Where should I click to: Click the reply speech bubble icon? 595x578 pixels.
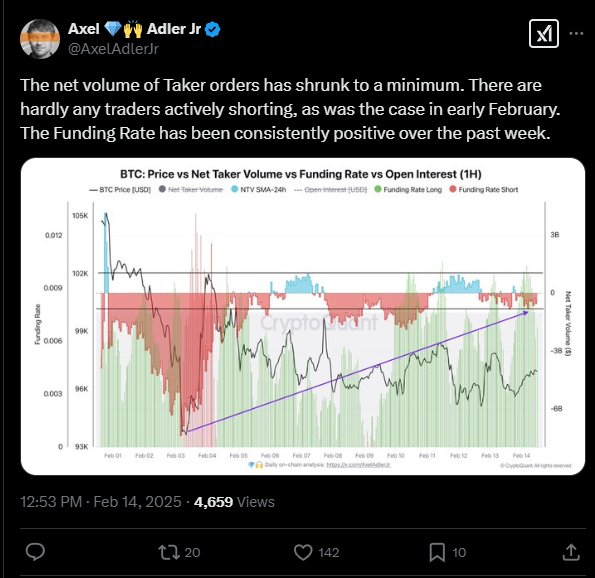(x=35, y=552)
